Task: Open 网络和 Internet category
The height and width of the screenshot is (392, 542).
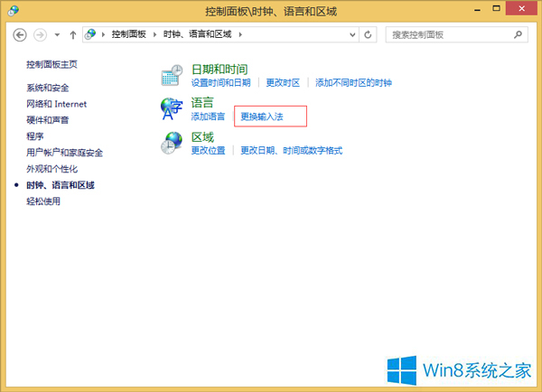Action: pos(56,104)
